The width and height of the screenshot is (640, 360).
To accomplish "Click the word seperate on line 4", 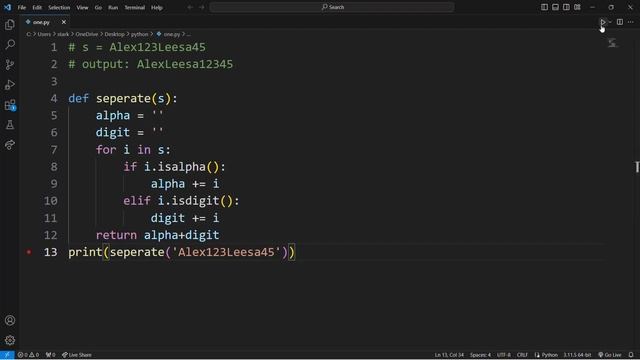I will pyautogui.click(x=123, y=99).
